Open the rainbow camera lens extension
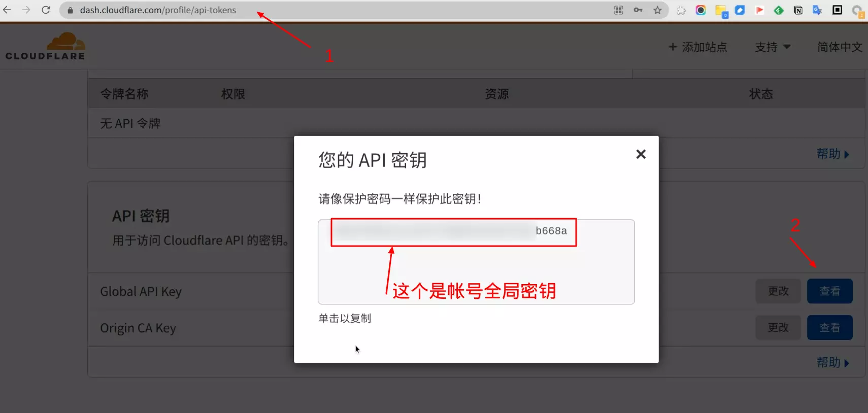Screen dimensions: 868x413 (x=700, y=10)
